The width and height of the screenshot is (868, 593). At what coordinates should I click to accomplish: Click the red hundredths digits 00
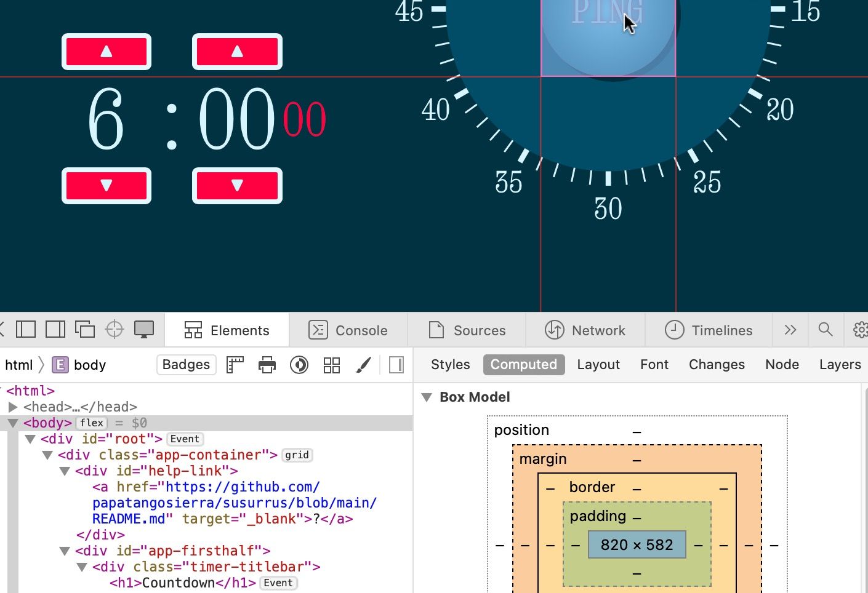coord(305,119)
